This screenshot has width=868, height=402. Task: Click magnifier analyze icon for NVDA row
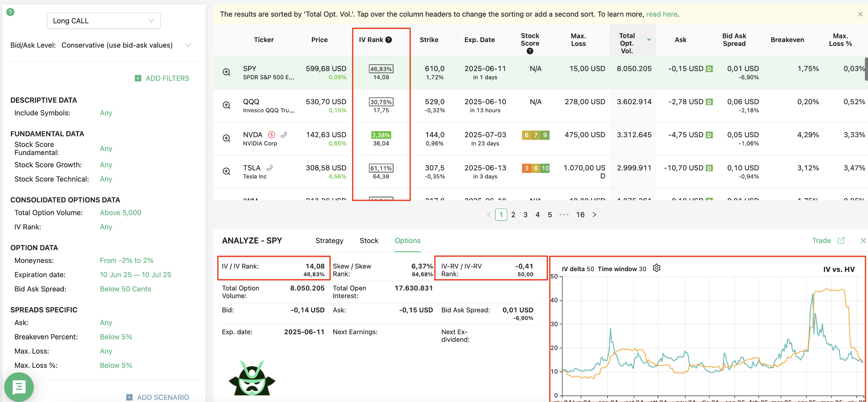pyautogui.click(x=226, y=138)
